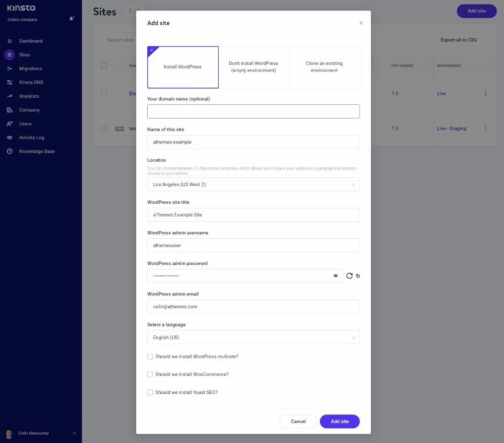Viewport: 504px width, 443px height.
Task: Go to Kinsta DNS menu item
Action: click(x=31, y=83)
